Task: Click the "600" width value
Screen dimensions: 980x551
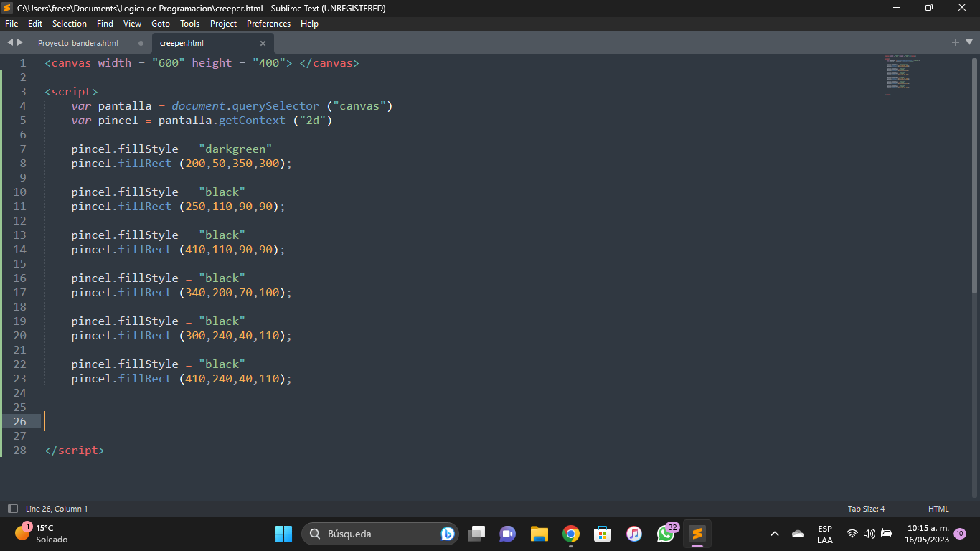Action: pyautogui.click(x=169, y=63)
